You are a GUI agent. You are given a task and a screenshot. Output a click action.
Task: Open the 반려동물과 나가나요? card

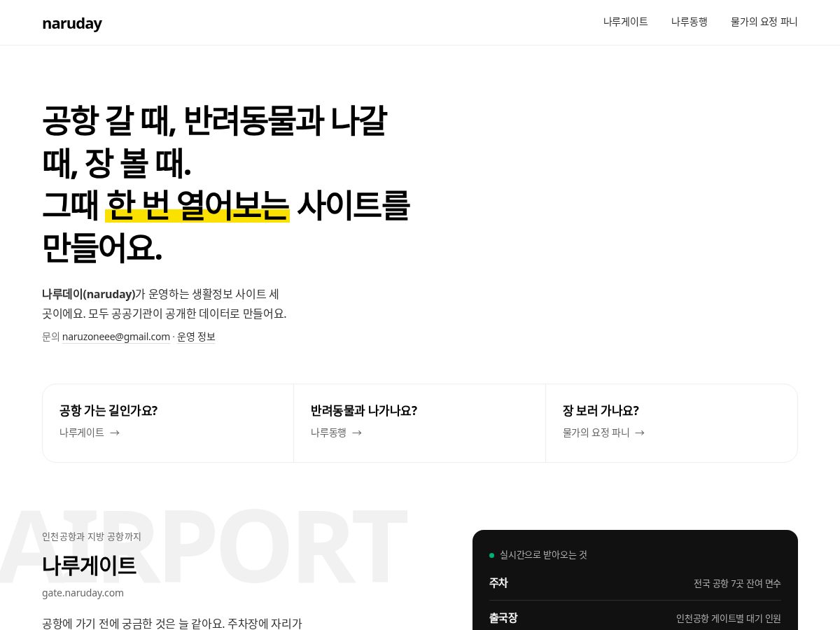click(x=419, y=423)
